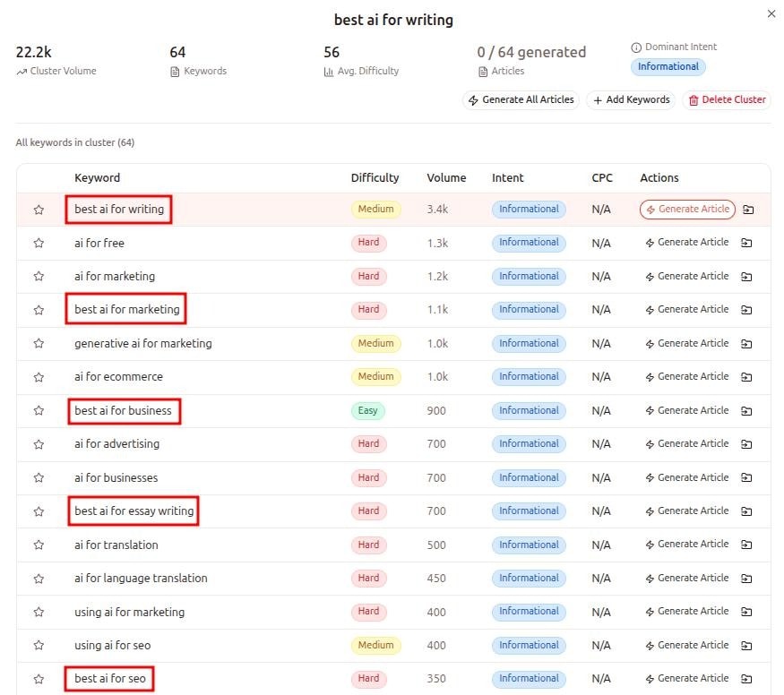This screenshot has height=695, width=784.
Task: Generate Article for 'best ai for marketing'
Action: [687, 310]
